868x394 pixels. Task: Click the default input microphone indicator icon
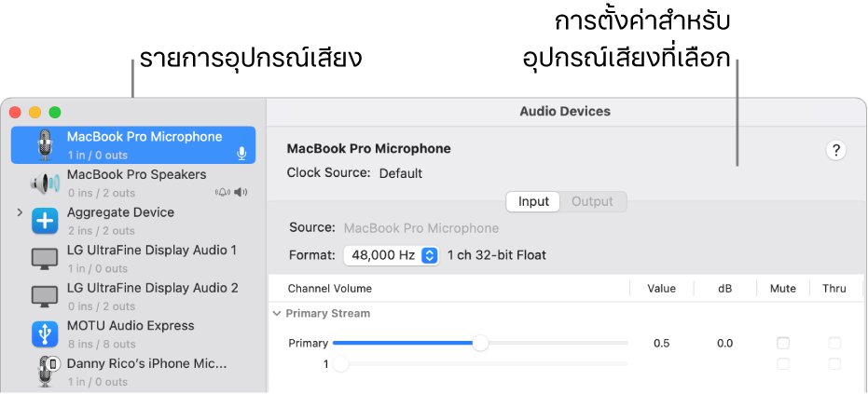click(x=242, y=154)
